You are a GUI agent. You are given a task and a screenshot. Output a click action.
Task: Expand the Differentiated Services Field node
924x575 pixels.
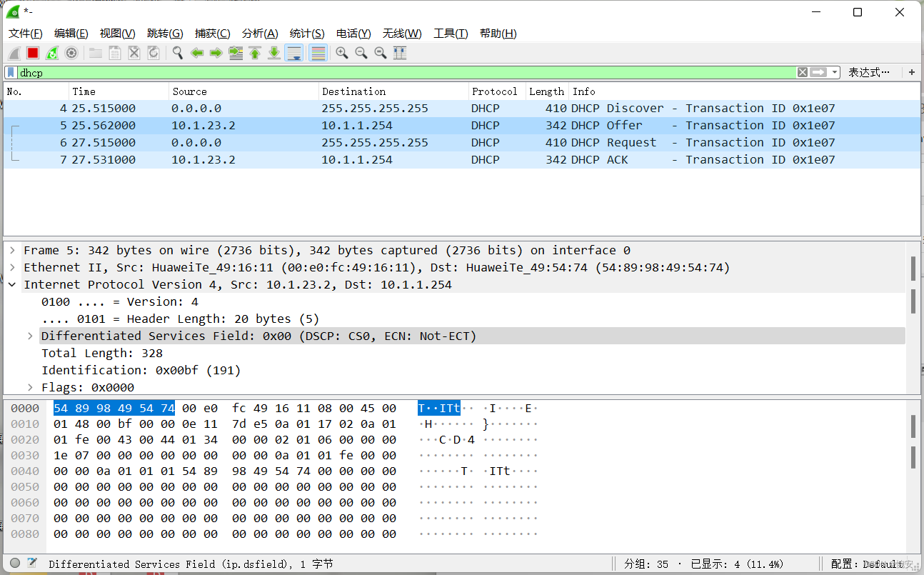click(x=30, y=336)
